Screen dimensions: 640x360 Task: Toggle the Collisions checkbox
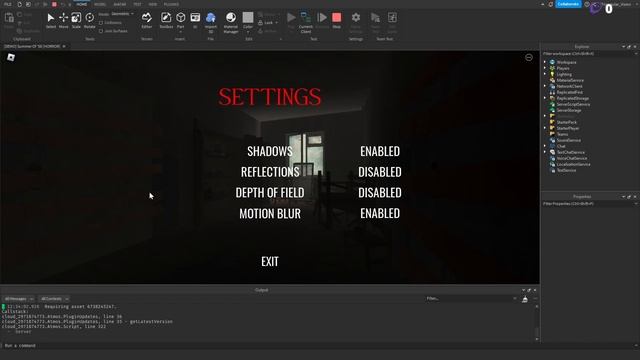click(101, 23)
